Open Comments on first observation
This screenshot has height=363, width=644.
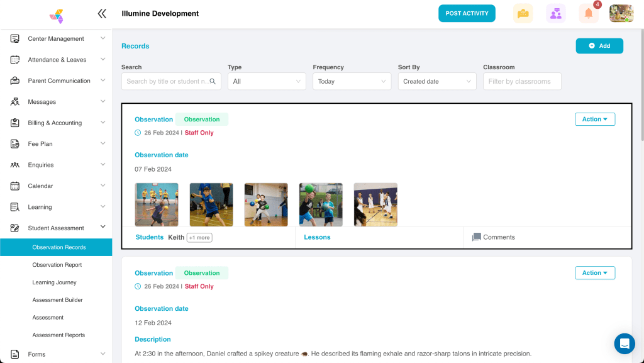click(494, 237)
